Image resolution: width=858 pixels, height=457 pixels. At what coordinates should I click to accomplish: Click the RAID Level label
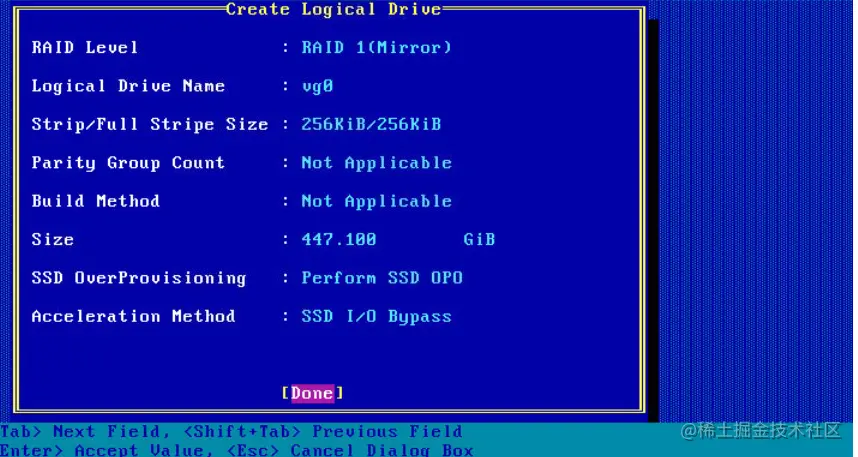tap(85, 48)
